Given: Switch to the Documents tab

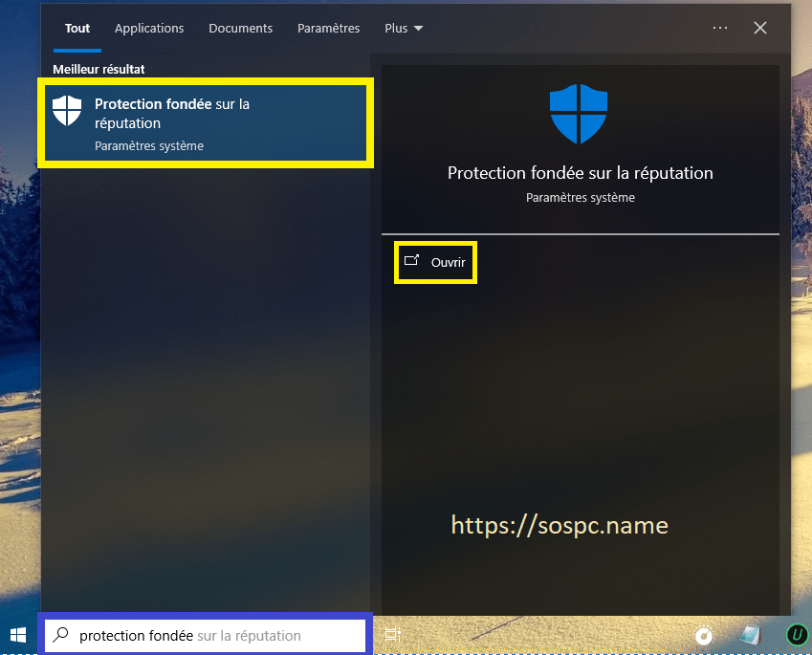Looking at the screenshot, I should [240, 29].
